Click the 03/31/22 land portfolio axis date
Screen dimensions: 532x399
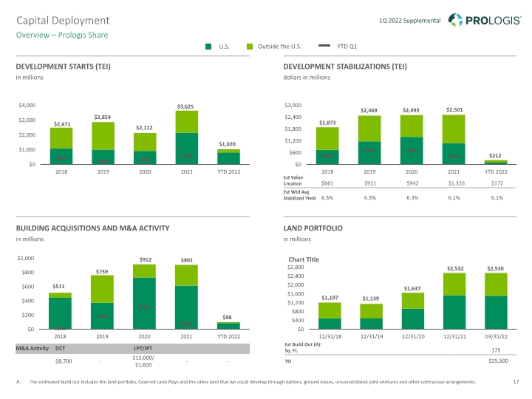point(497,337)
